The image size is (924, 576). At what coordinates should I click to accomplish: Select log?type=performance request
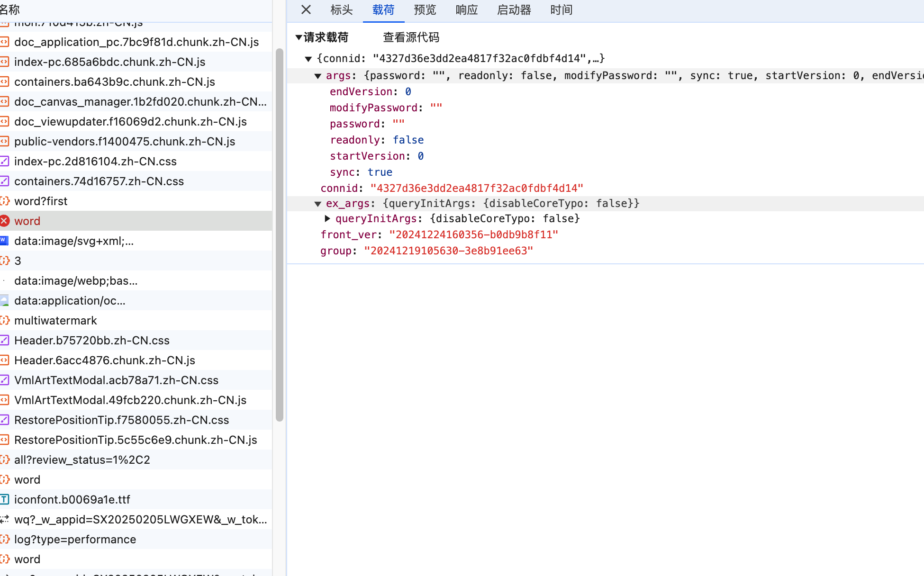(136, 539)
